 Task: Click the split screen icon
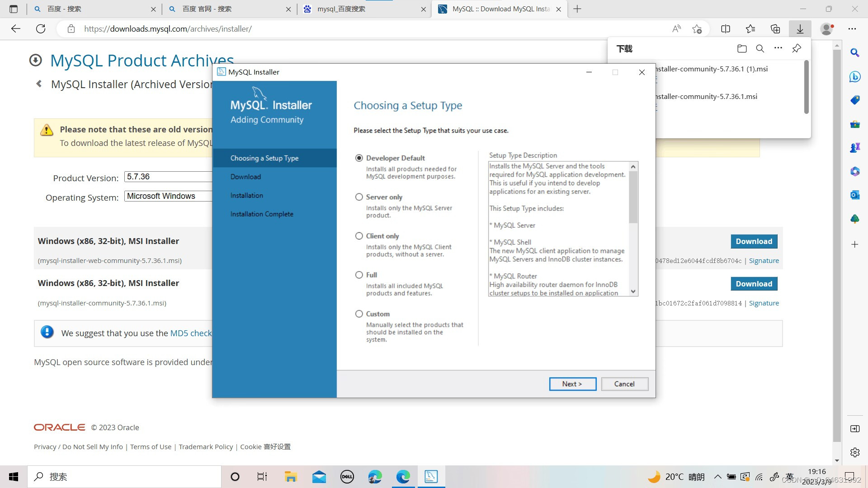point(726,29)
